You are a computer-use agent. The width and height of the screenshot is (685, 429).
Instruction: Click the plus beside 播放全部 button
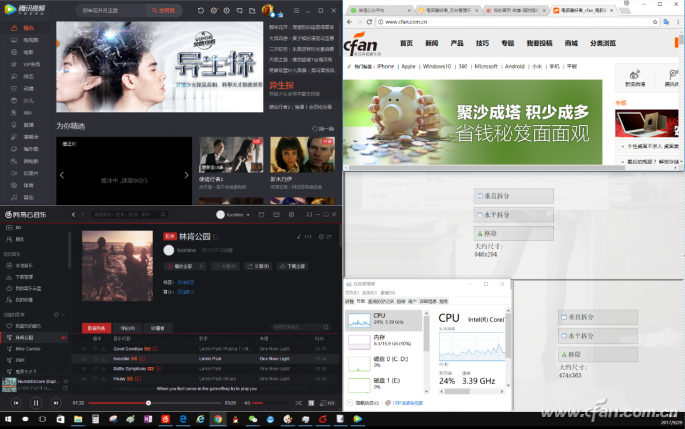tap(201, 266)
